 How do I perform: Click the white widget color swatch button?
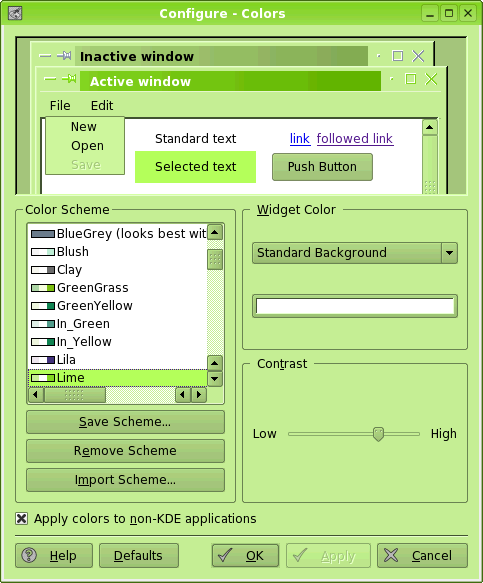[x=355, y=306]
